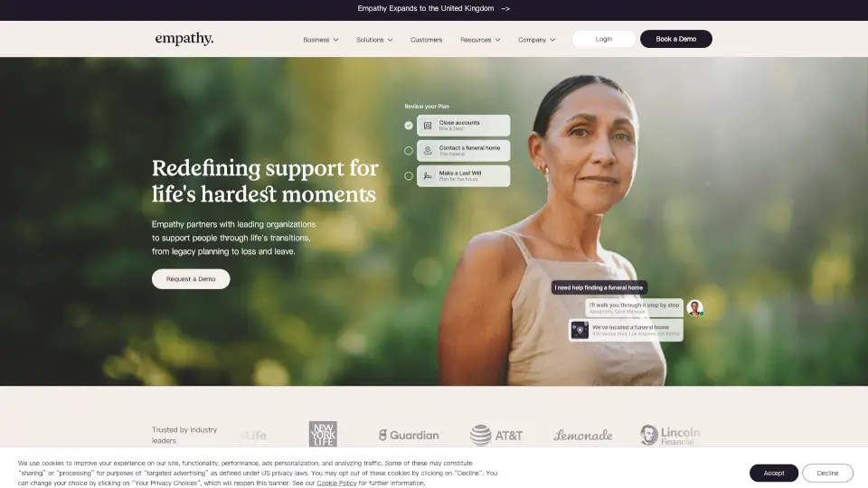Expand the Solutions dropdown menu
This screenshot has width=868, height=488.
tap(374, 40)
